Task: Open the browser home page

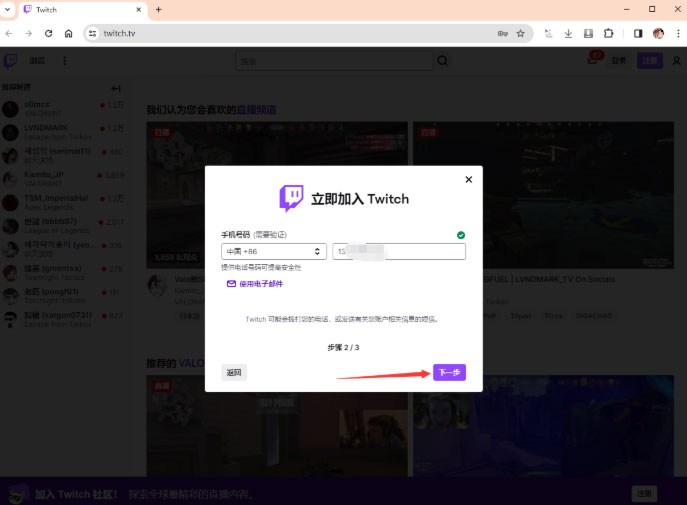Action: [68, 33]
